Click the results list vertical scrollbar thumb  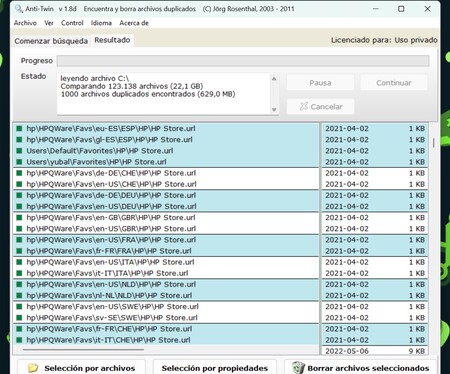tap(433, 143)
